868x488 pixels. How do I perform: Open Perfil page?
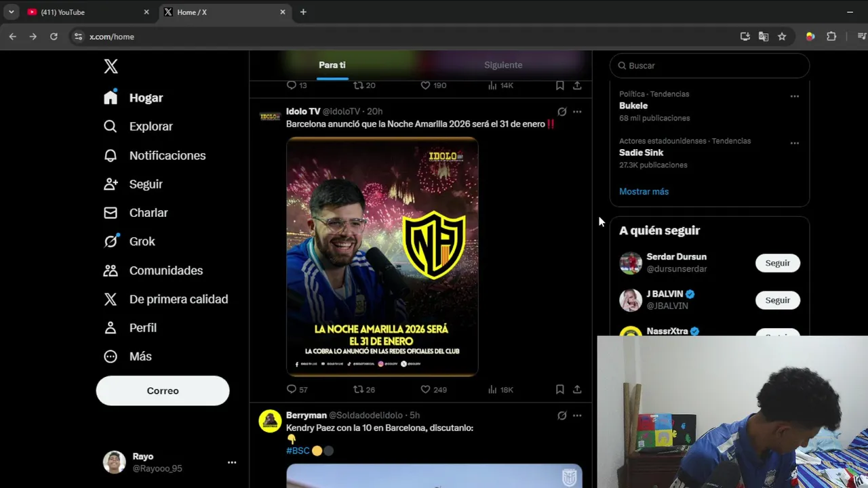[130, 327]
